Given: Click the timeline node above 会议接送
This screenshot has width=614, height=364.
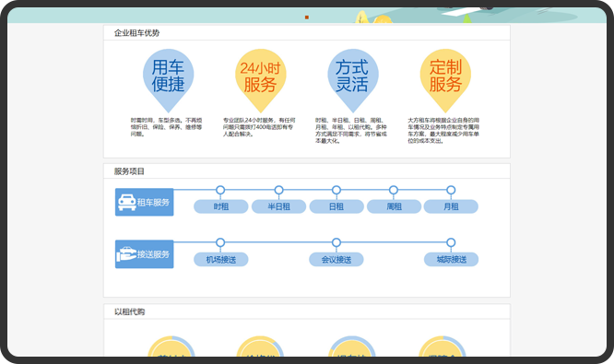Looking at the screenshot, I should (337, 242).
